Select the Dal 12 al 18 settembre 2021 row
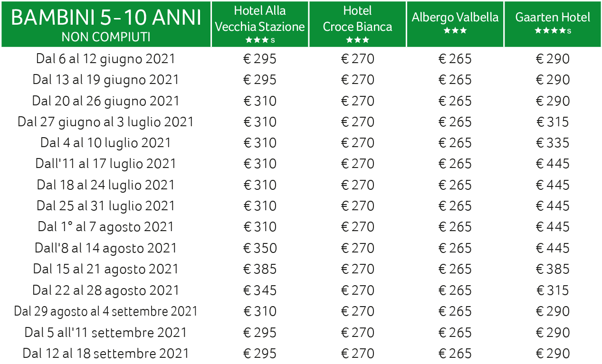Image resolution: width=602 pixels, height=364 pixels. (301, 354)
